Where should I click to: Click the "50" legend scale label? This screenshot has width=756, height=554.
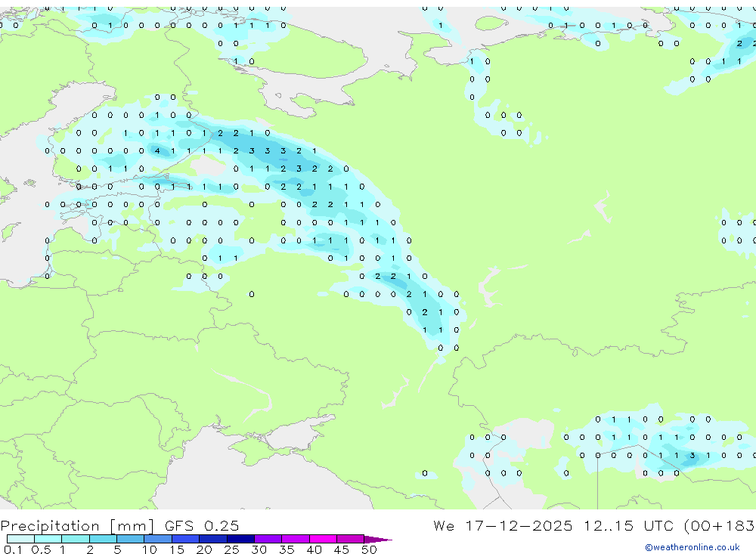(369, 549)
